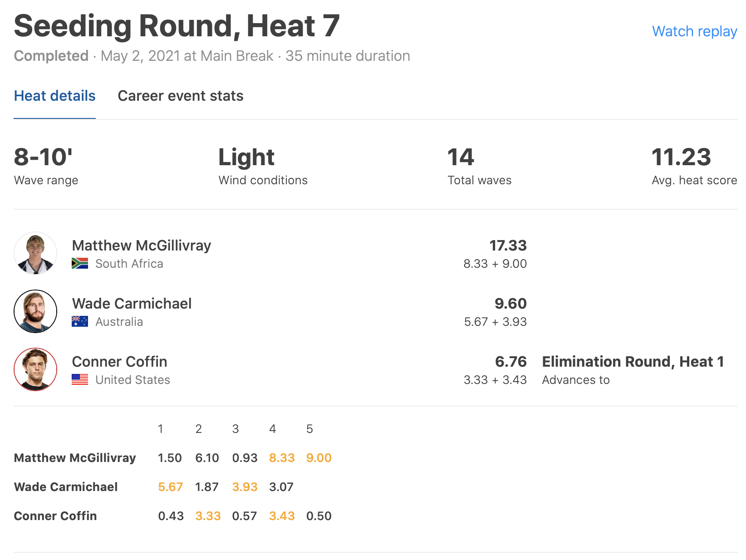Click Carmichael's 5.67 wave score

coord(171,487)
